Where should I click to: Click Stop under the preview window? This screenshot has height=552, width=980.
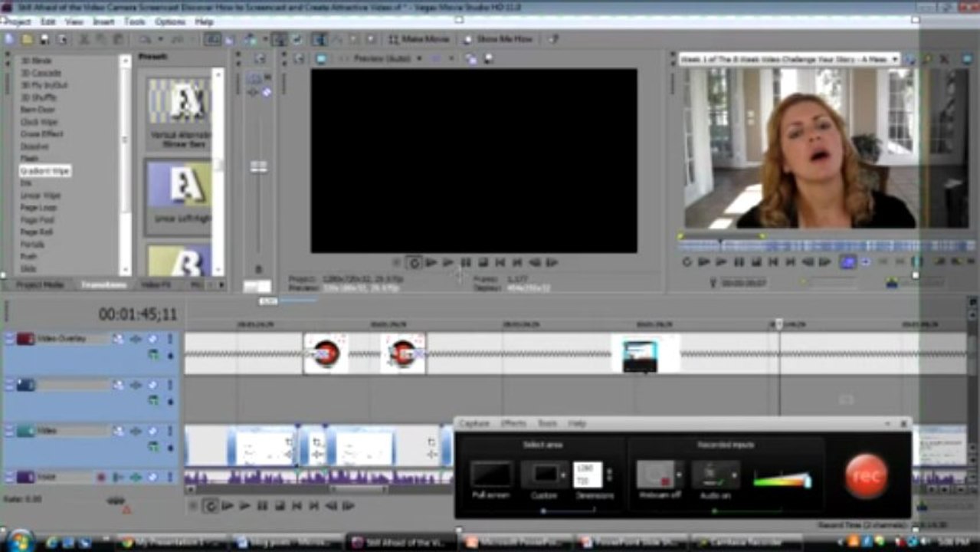click(483, 262)
